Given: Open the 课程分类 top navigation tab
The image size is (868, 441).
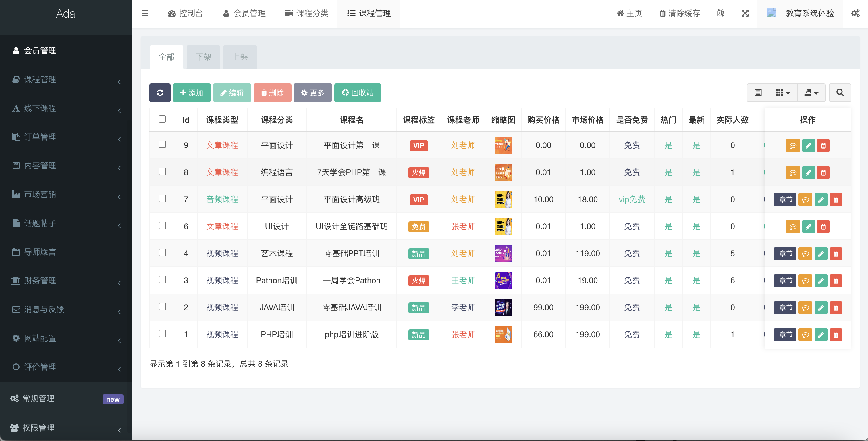Looking at the screenshot, I should (x=306, y=14).
